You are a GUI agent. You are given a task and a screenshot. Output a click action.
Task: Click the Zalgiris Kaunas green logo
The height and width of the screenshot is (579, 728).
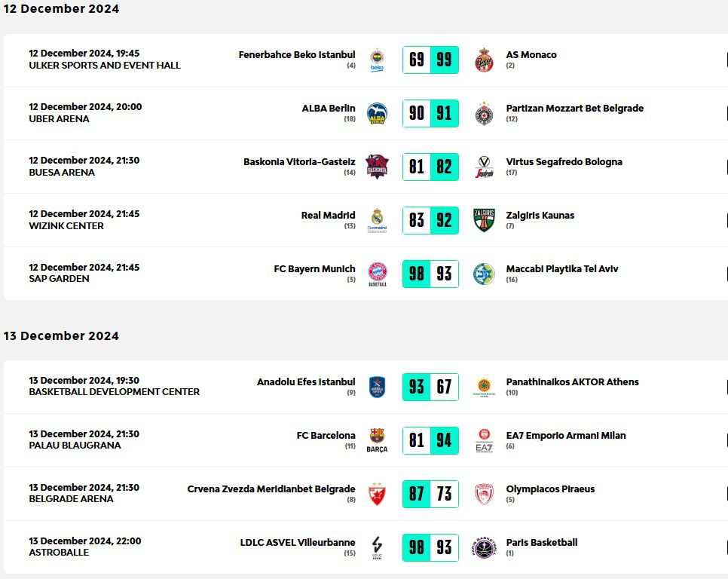click(x=484, y=220)
